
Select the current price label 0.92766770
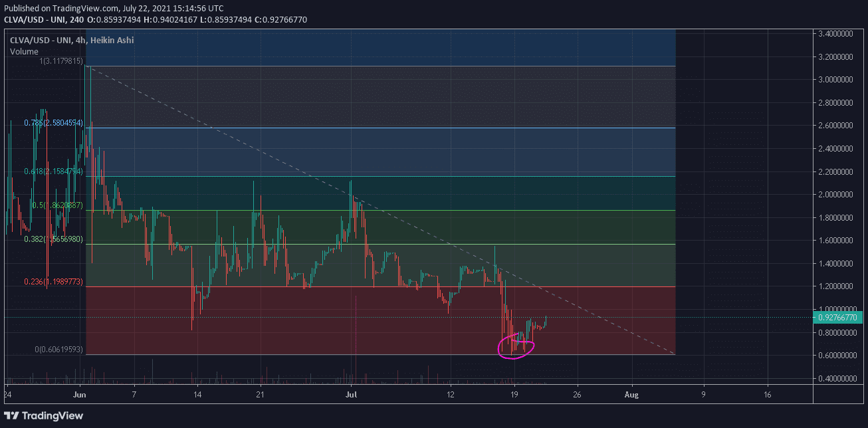point(839,318)
